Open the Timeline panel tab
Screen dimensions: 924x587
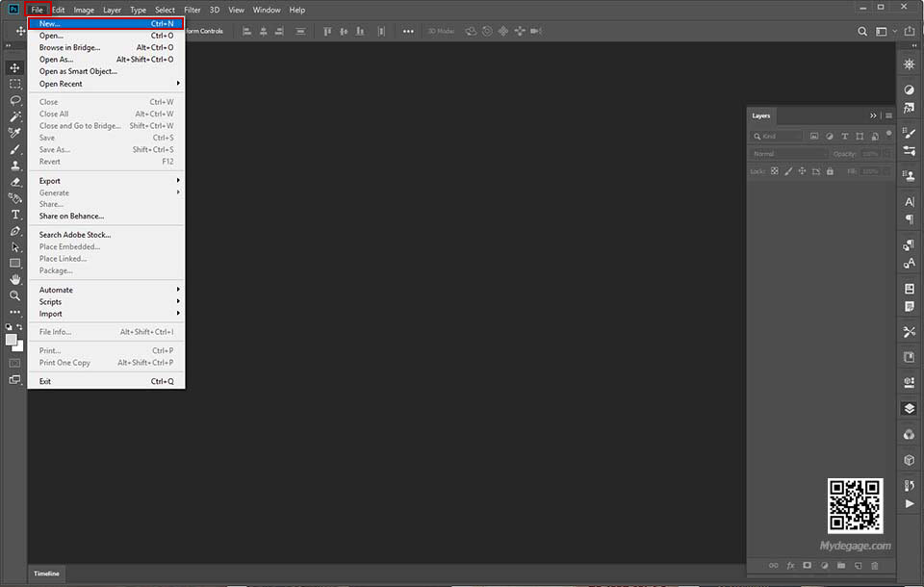46,574
